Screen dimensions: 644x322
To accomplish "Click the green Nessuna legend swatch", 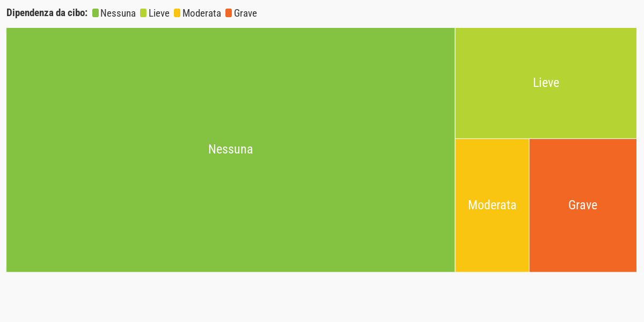I will 96,13.
